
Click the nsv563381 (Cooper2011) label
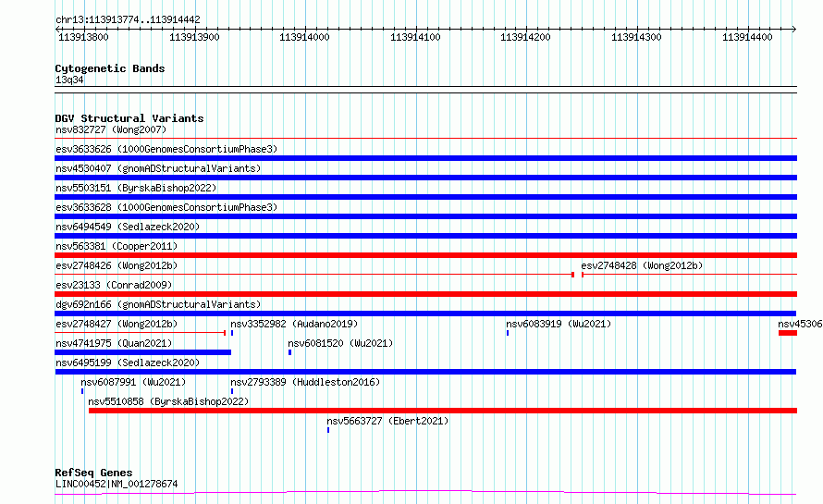(x=117, y=246)
